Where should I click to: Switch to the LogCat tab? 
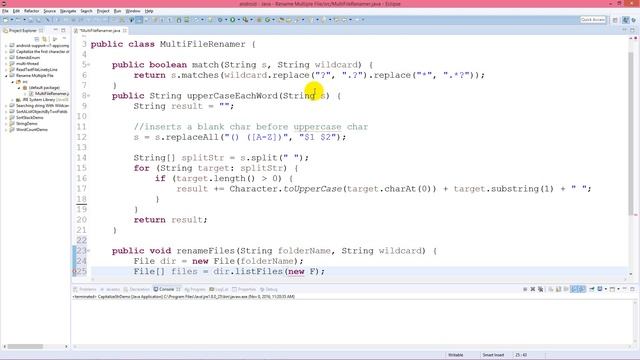click(x=219, y=289)
